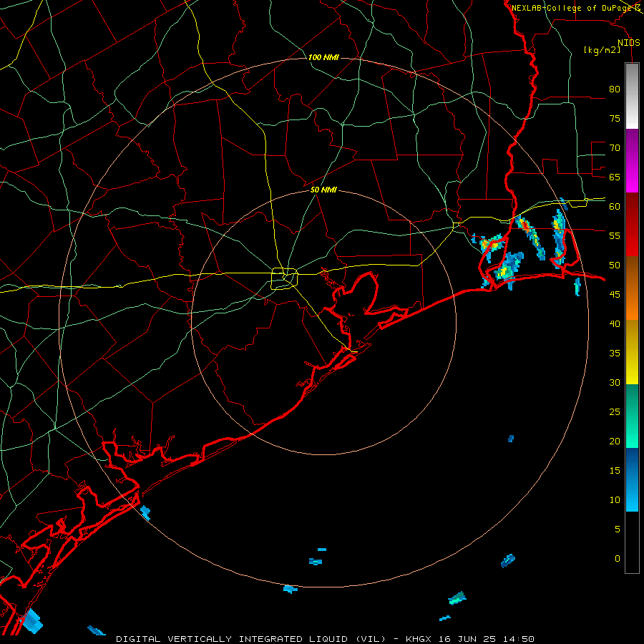This screenshot has height=644, width=644.
Task: Click the light blue 10 band on color scale
Action: pos(632,495)
